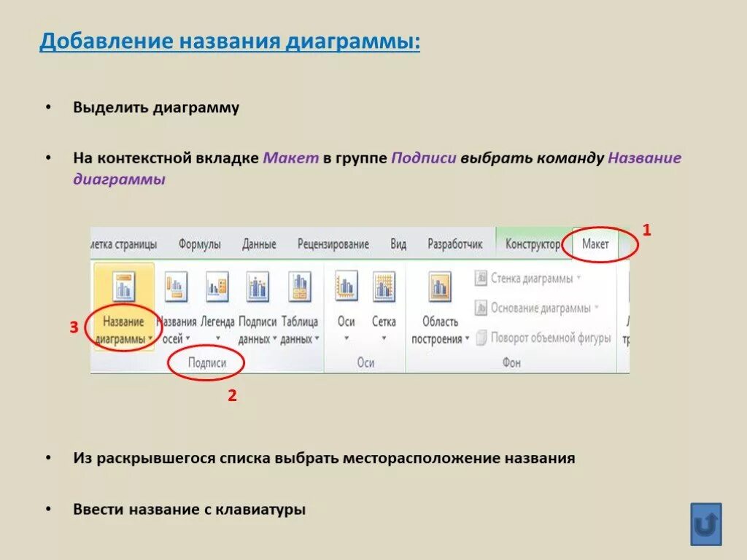Screen dimensions: 747x560
Task: Open the Основание диаграммы dropdown arrow
Action: click(597, 308)
